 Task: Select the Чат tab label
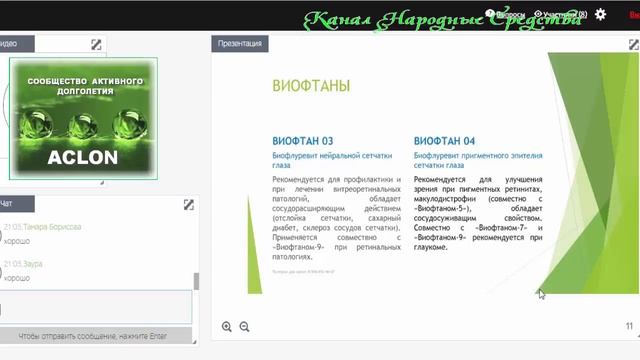16,204
